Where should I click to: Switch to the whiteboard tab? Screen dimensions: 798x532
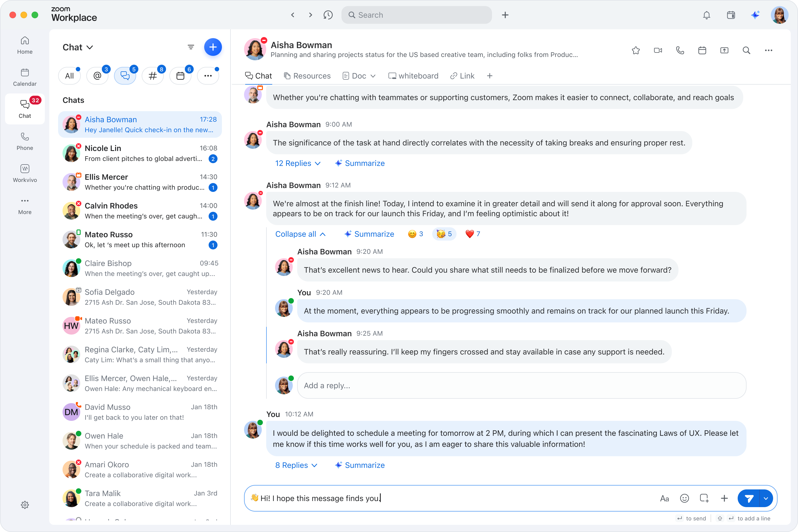coord(413,76)
